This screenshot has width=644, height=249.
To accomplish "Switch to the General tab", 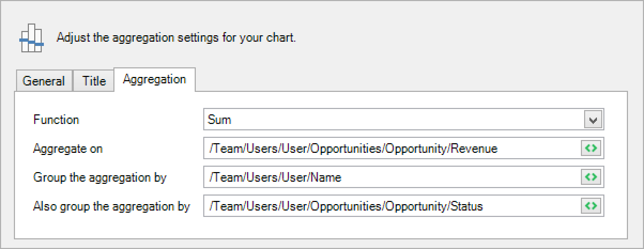I will coord(44,81).
